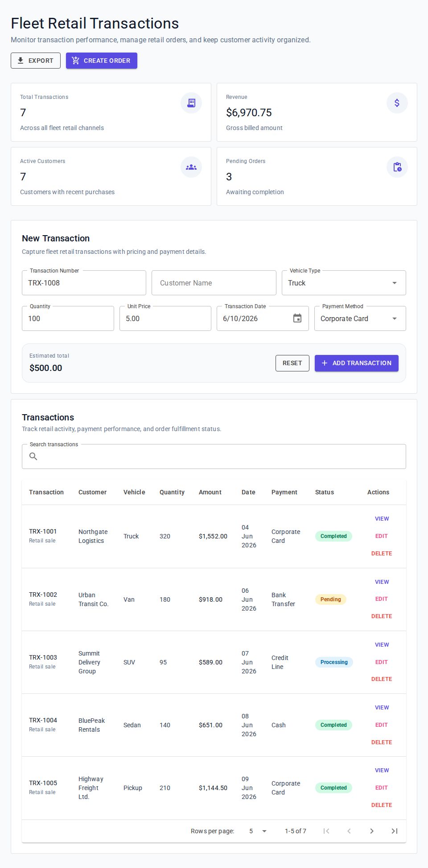Click the Completed status chip for TRX-1005
This screenshot has width=428, height=868.
333,788
